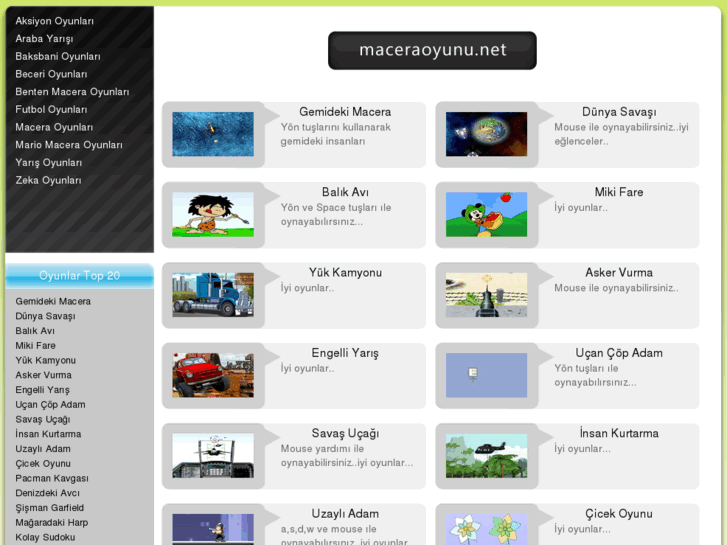Viewport: 727px width, 545px height.
Task: Click the Miki Fare thumbnail image
Action: 486,214
